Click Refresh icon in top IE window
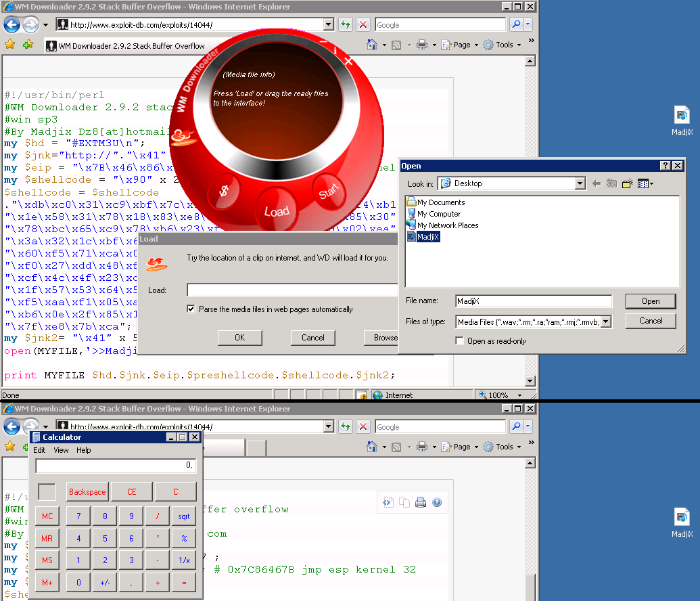 tap(346, 24)
